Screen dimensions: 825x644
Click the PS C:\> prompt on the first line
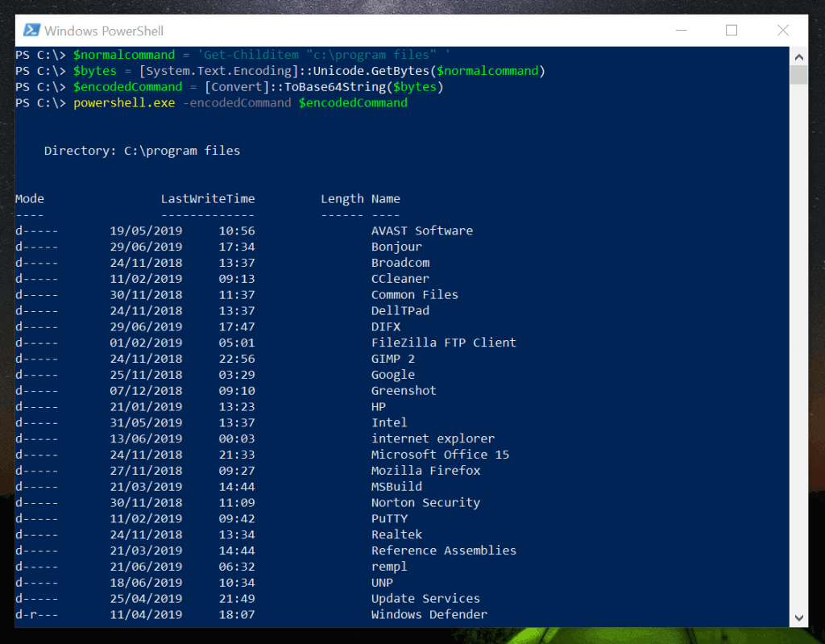pyautogui.click(x=39, y=54)
